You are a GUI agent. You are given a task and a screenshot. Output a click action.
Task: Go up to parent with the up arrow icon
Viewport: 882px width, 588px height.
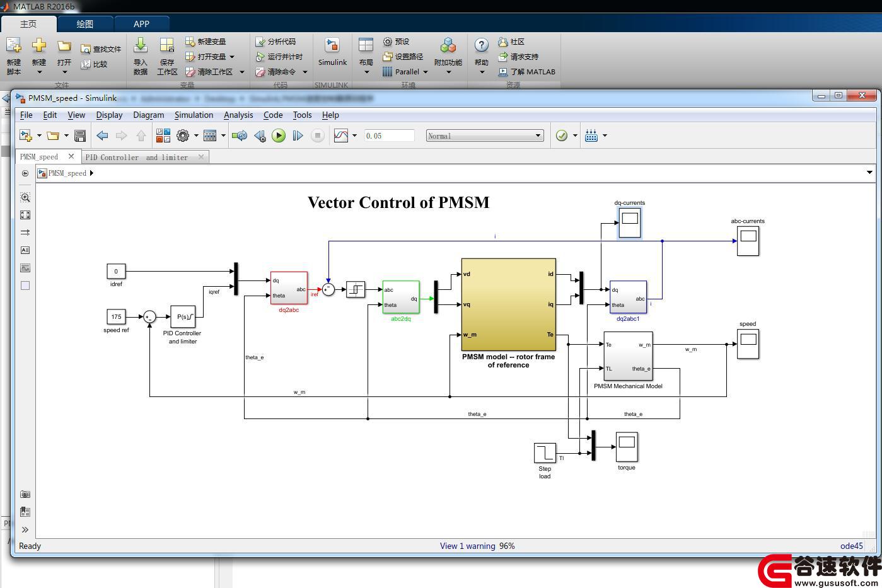click(141, 135)
